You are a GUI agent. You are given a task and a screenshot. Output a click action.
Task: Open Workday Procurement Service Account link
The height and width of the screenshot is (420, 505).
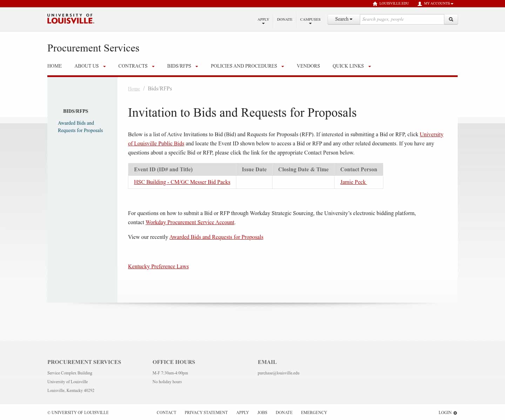190,222
